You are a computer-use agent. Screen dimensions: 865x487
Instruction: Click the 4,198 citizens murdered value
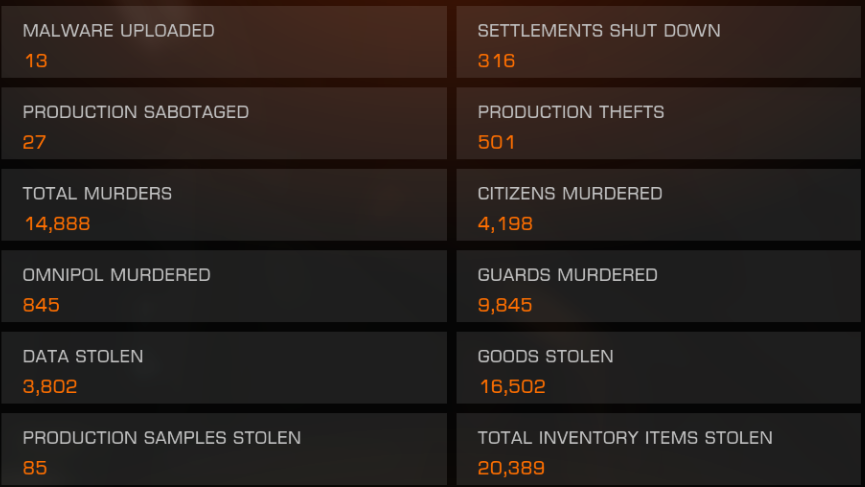(x=505, y=224)
